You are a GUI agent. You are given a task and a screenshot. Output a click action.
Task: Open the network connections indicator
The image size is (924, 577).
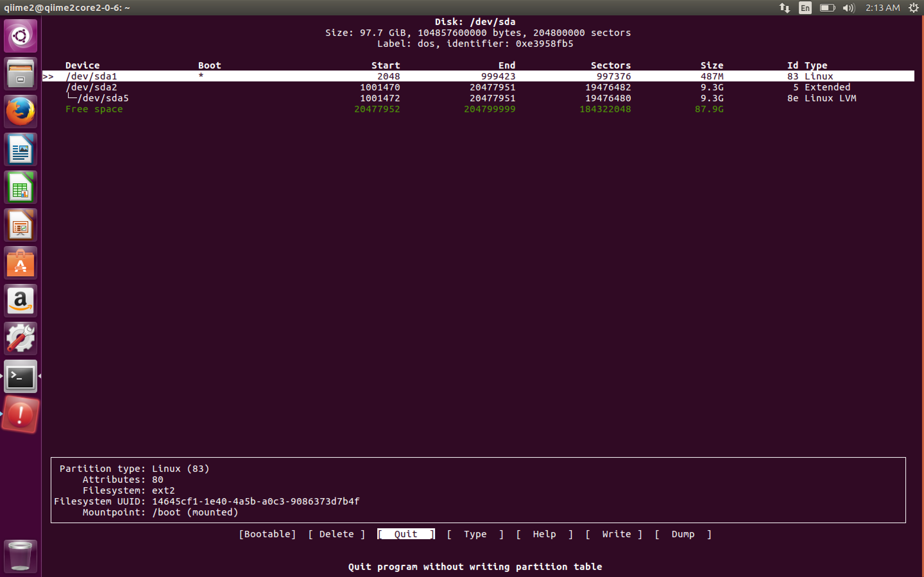pyautogui.click(x=784, y=8)
